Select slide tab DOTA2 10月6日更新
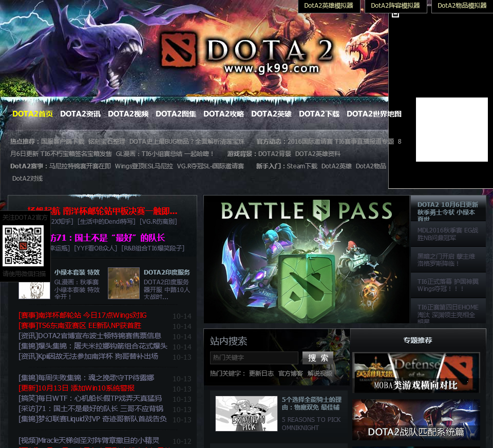The image size is (493, 448). [448, 208]
